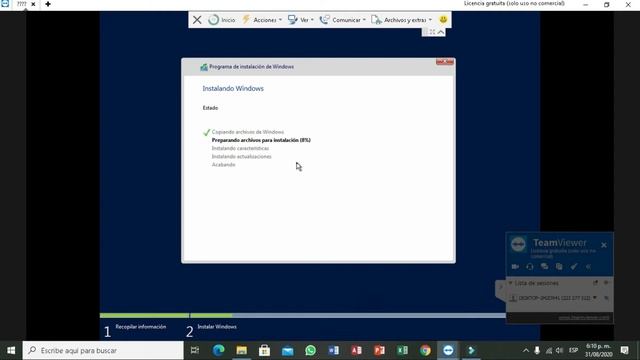Open the network tray icon
640x360 pixels.
[549, 350]
